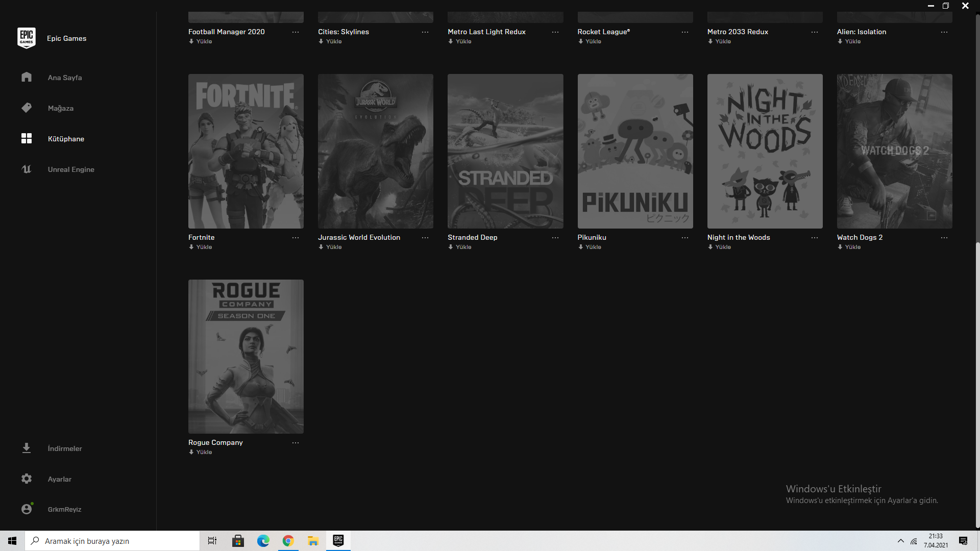Expand options menu for Watch Dogs 2
Image resolution: width=980 pixels, height=551 pixels.
click(944, 238)
